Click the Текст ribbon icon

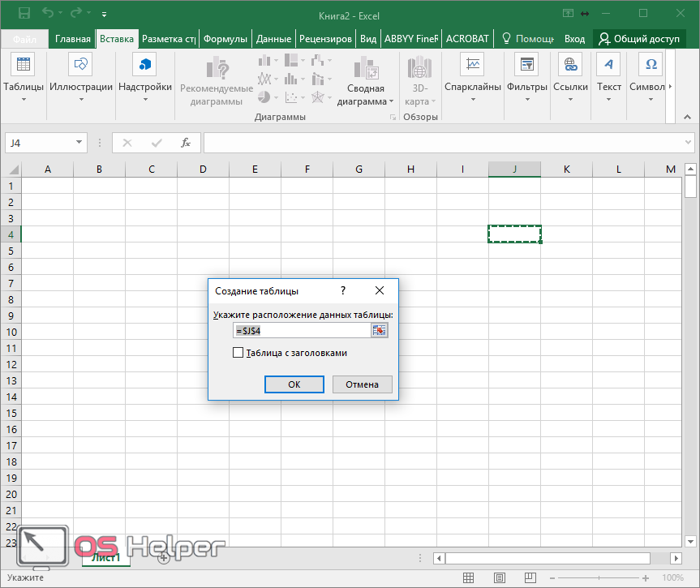click(609, 65)
